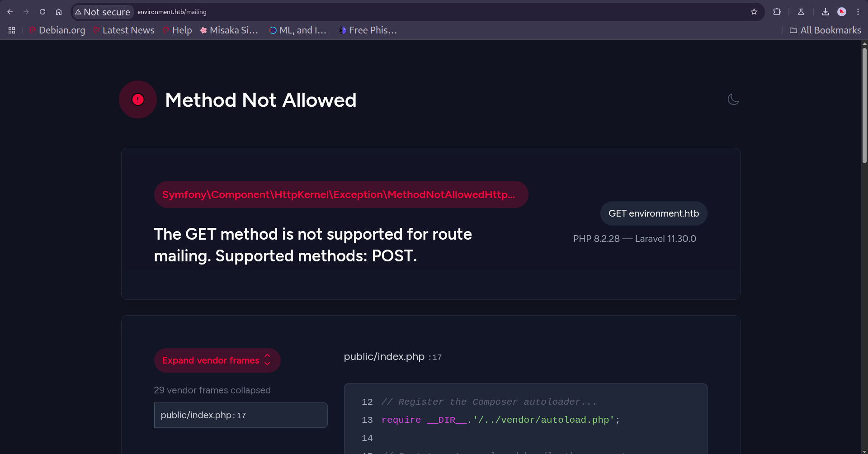Viewport: 868px width, 454px height.
Task: Bookmark this page with the star icon
Action: click(754, 12)
